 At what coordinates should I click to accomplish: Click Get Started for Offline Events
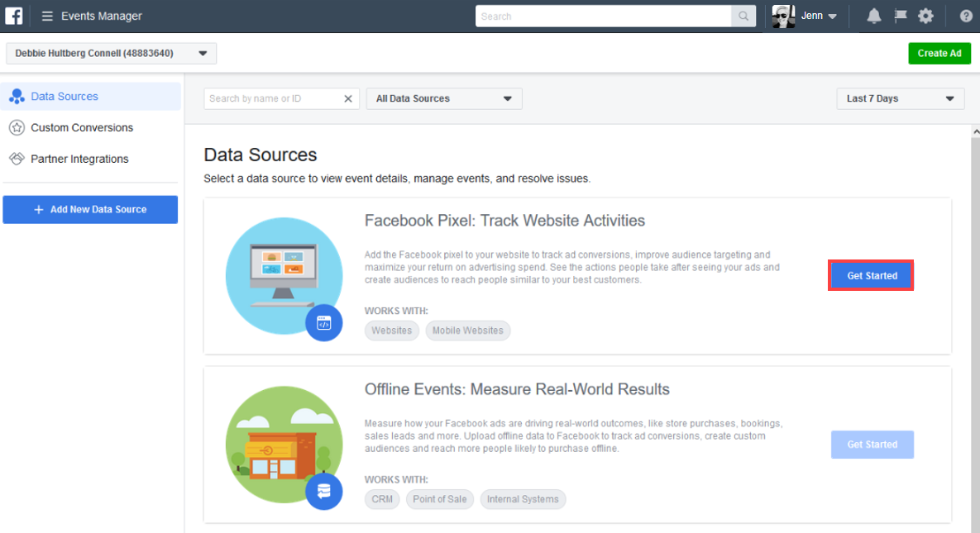[x=872, y=445]
